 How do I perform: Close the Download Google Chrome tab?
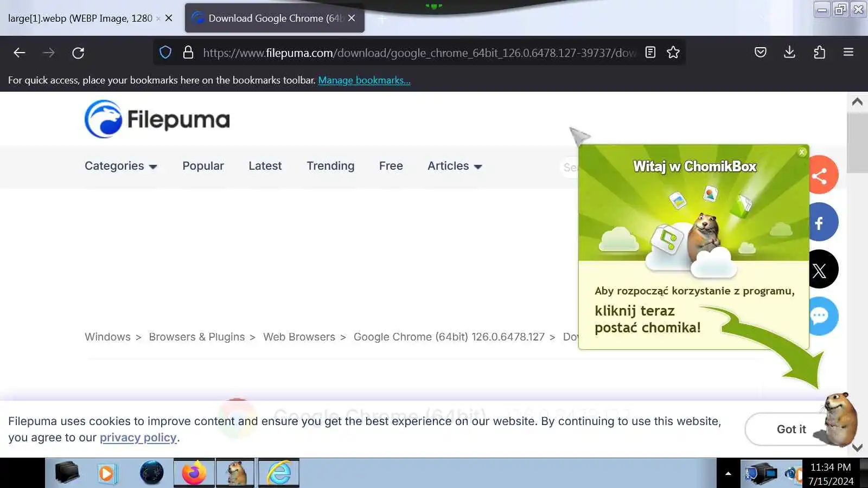coord(352,18)
